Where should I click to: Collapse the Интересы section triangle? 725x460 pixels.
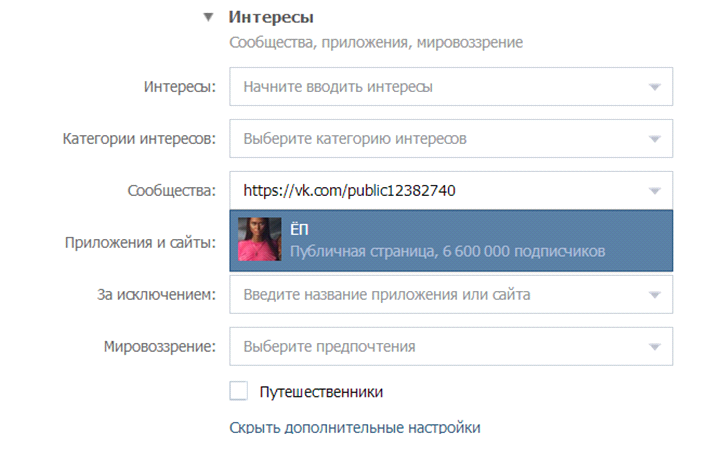pos(209,18)
